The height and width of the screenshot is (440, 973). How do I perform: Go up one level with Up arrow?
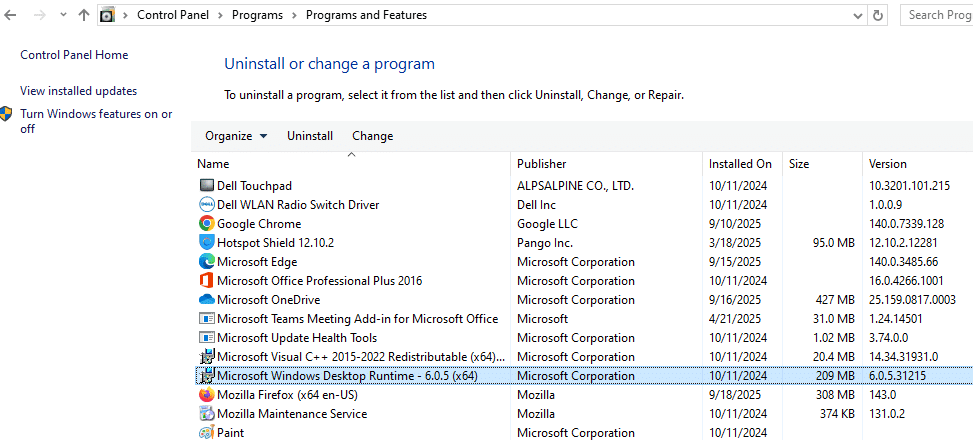click(84, 15)
